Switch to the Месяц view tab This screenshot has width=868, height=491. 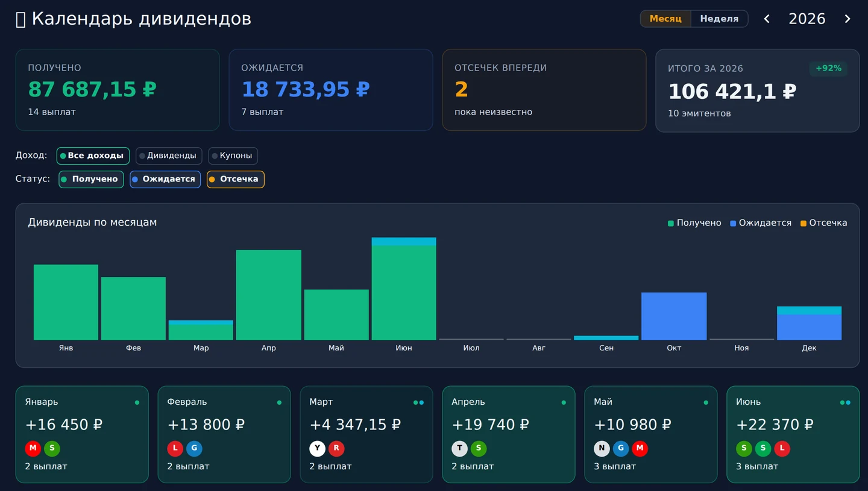pyautogui.click(x=665, y=19)
